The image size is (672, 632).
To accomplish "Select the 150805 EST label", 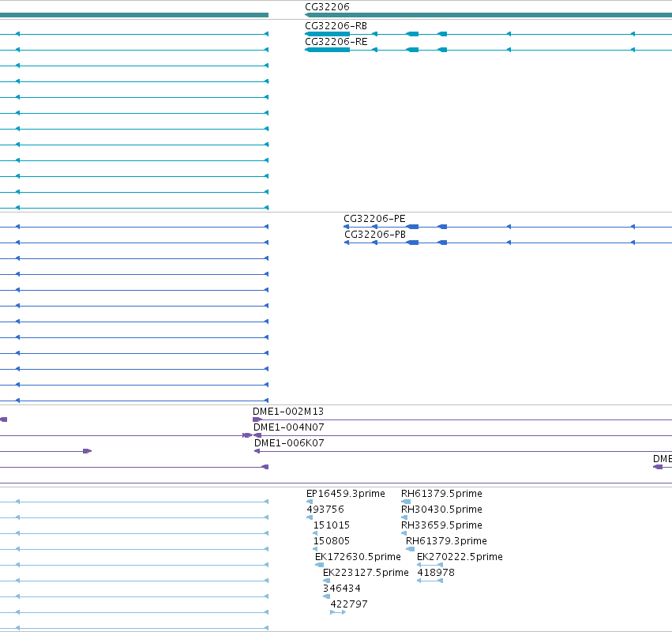I will click(x=332, y=541).
